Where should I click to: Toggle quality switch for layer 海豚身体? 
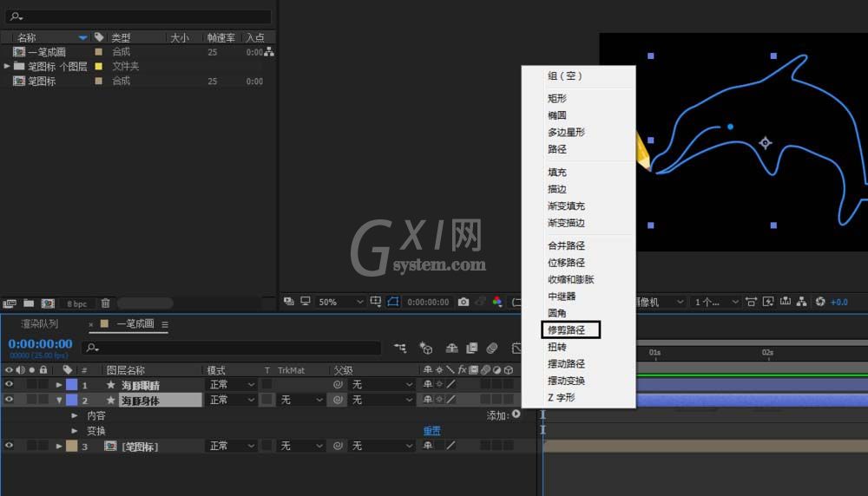[x=451, y=399]
